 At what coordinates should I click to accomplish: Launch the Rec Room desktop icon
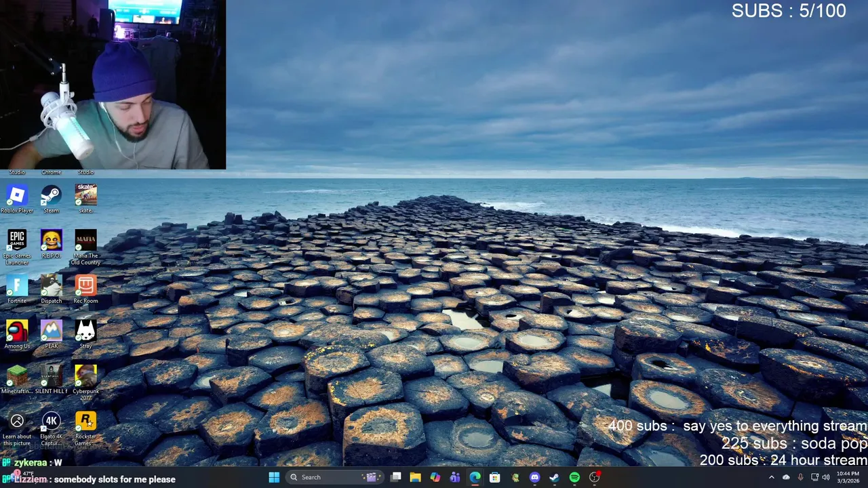pyautogui.click(x=85, y=289)
